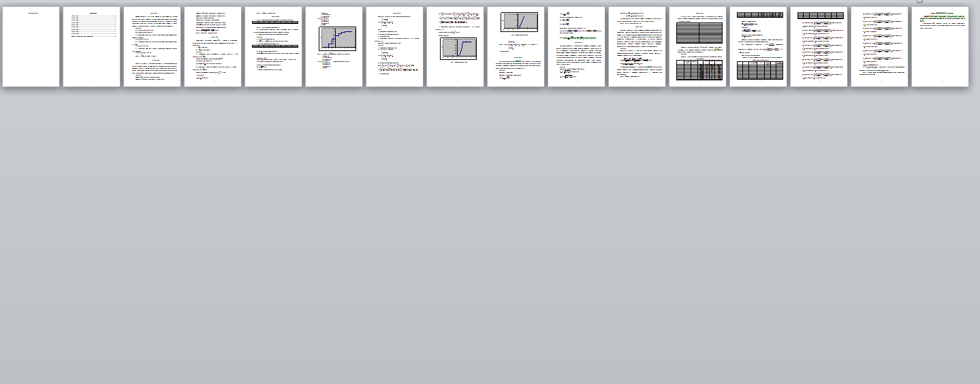Click the seventh page with bracketed formula systems

(x=395, y=47)
